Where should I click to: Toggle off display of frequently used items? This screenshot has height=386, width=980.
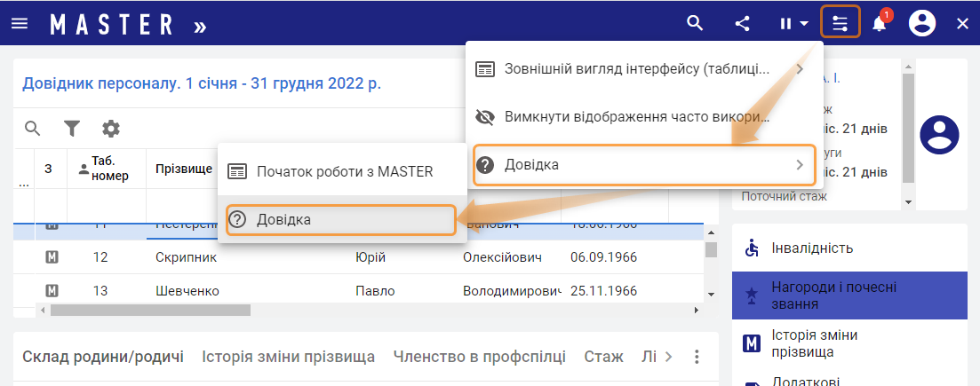point(635,117)
